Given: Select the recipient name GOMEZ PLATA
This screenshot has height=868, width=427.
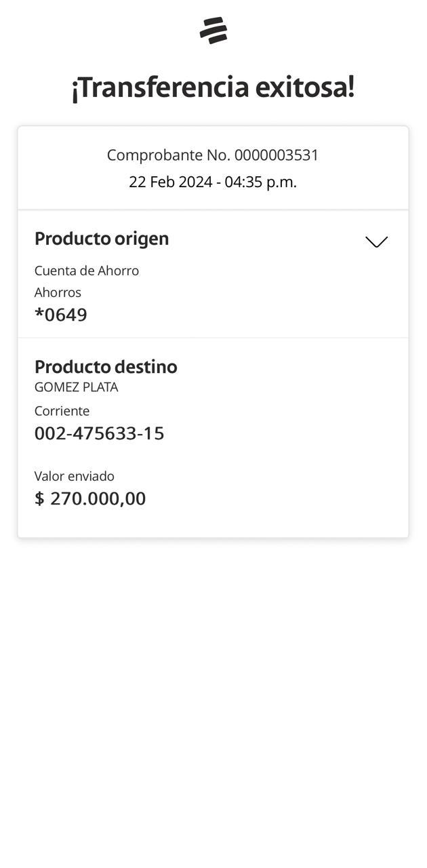Looking at the screenshot, I should pyautogui.click(x=76, y=387).
